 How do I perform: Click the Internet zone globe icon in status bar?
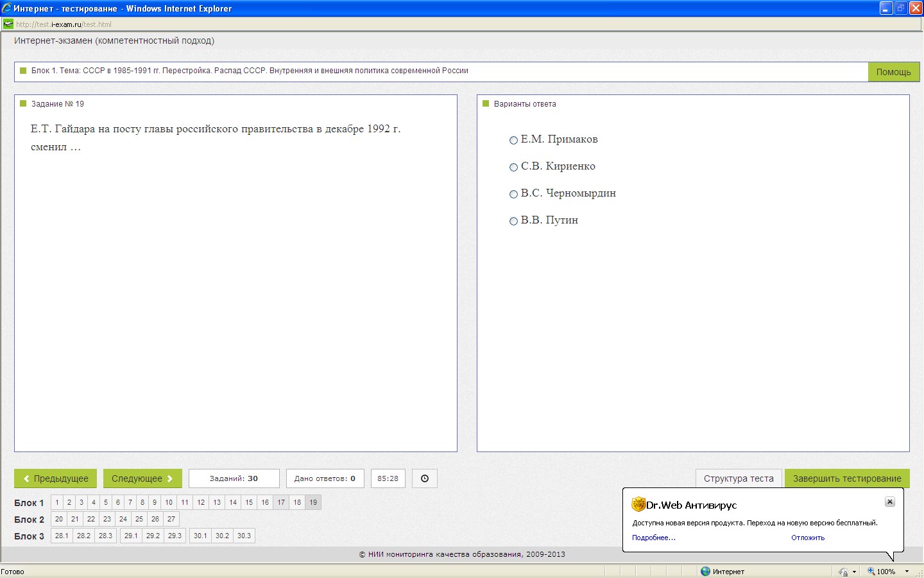[705, 572]
